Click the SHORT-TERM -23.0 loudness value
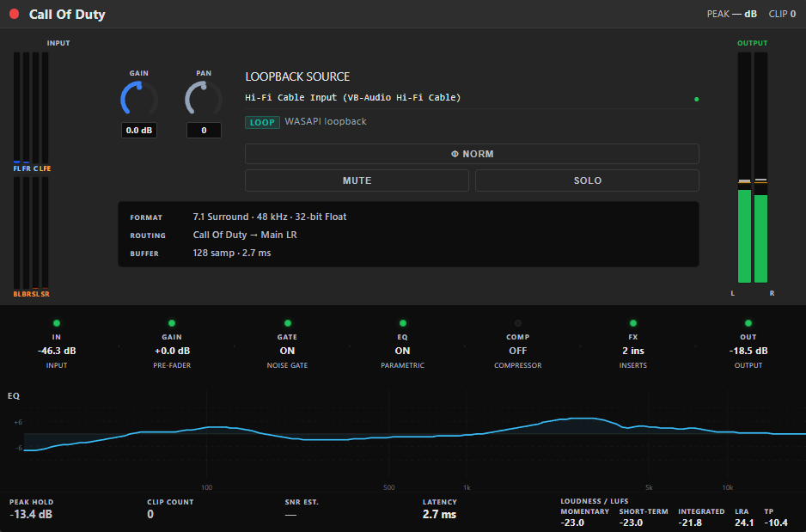Viewport: 806px width, 532px height. click(x=631, y=523)
